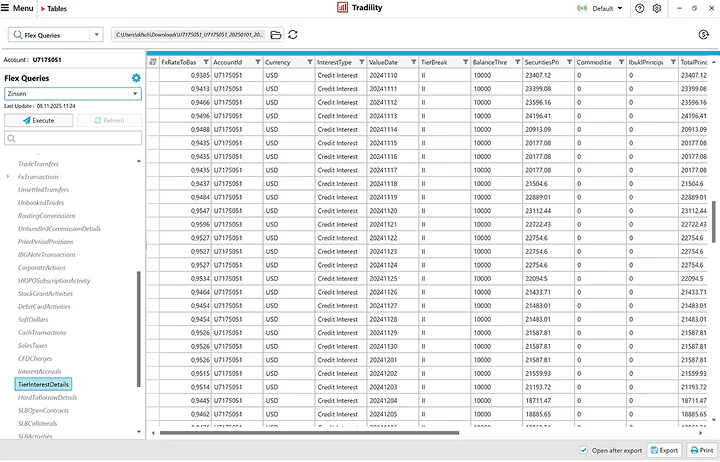Click the dollar cycle icon at top right

[703, 34]
